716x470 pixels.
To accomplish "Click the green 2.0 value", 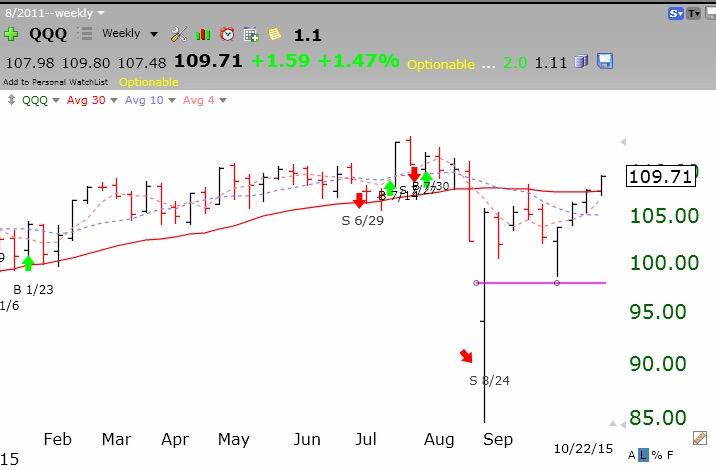I will click(515, 63).
